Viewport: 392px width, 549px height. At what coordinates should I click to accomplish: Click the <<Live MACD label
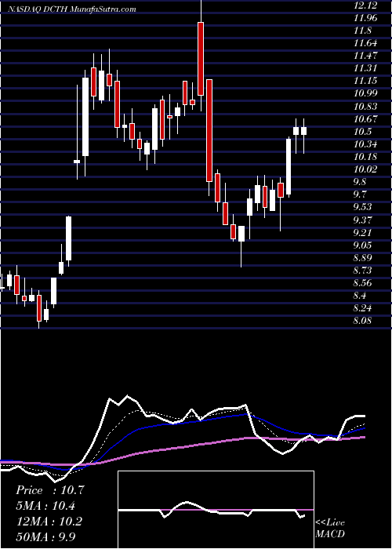pyautogui.click(x=330, y=529)
